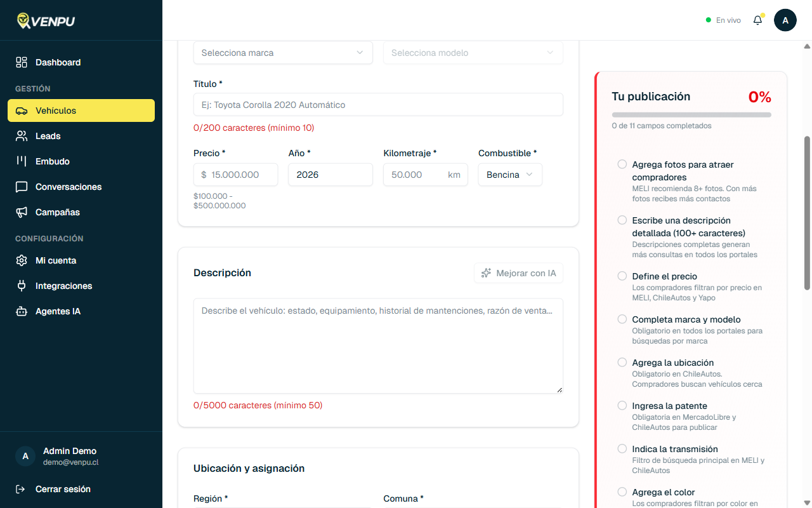Open Mi cuenta settings page
Viewport: 812px width, 508px height.
56,260
